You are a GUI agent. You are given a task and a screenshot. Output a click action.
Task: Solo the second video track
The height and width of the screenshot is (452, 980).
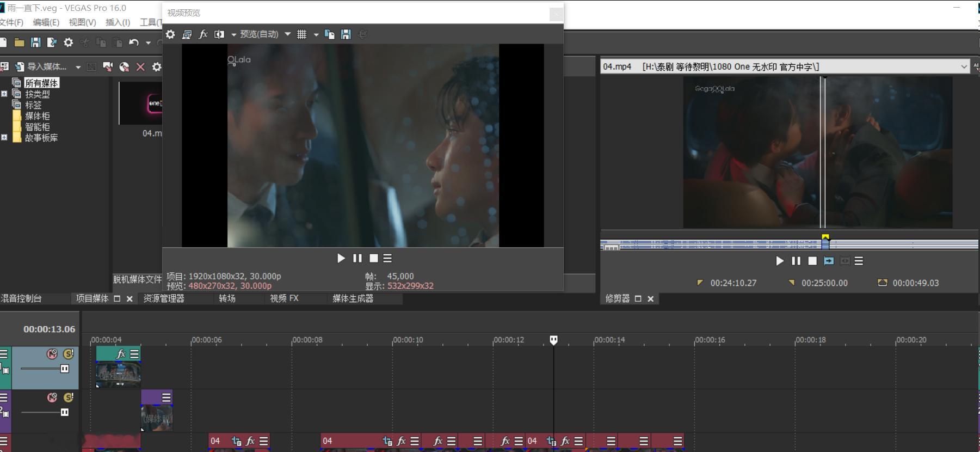pyautogui.click(x=69, y=398)
